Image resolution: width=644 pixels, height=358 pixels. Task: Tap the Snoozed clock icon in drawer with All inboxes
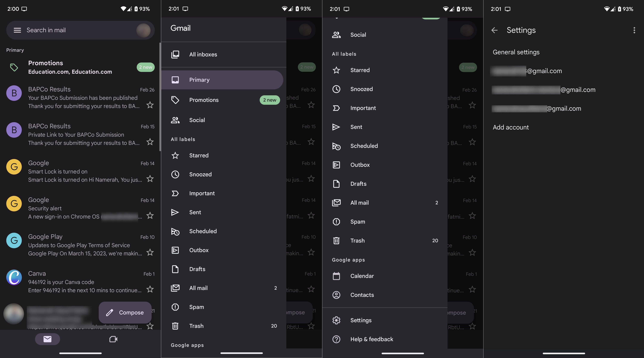click(x=175, y=174)
